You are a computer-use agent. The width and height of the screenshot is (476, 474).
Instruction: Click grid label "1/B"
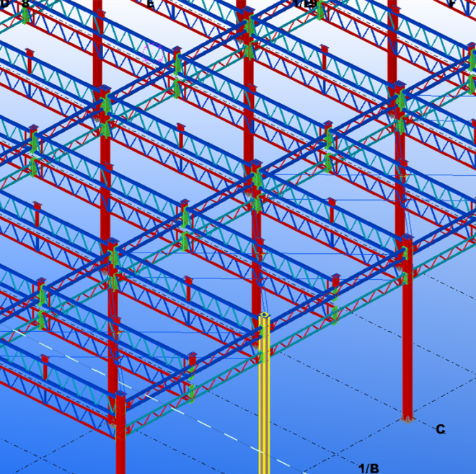(x=369, y=468)
